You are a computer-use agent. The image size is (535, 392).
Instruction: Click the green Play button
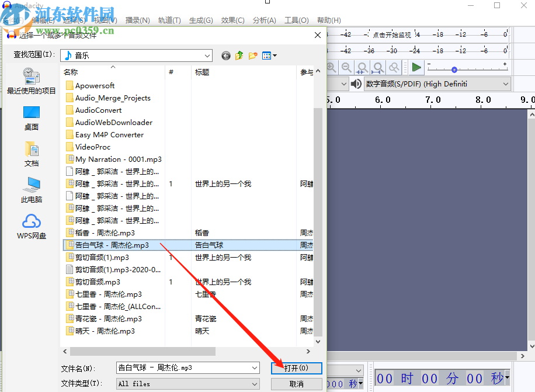[416, 68]
